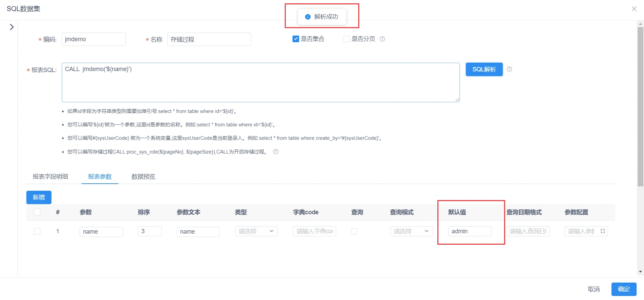Focus the 编码 input containing jmdemo
Image resolution: width=644 pixels, height=300 pixels.
(x=94, y=39)
